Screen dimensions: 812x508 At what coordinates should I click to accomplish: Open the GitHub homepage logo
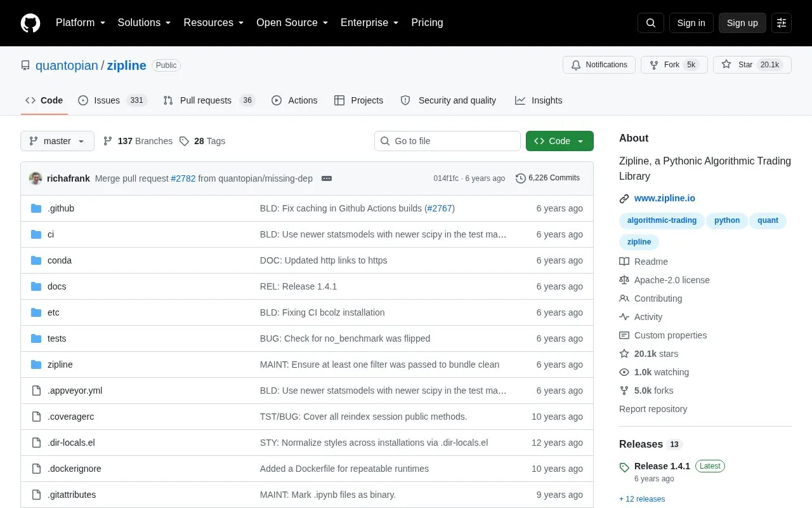[30, 23]
